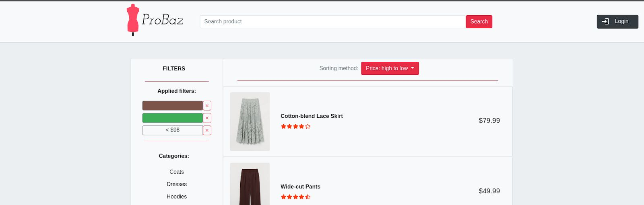The image size is (644, 205).
Task: Click the Applied filters label
Action: tap(177, 91)
